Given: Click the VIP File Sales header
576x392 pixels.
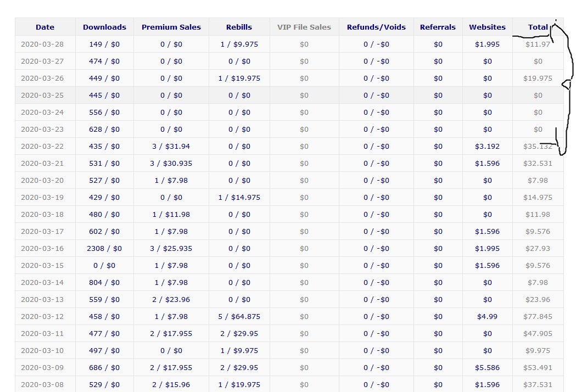Looking at the screenshot, I should point(304,27).
